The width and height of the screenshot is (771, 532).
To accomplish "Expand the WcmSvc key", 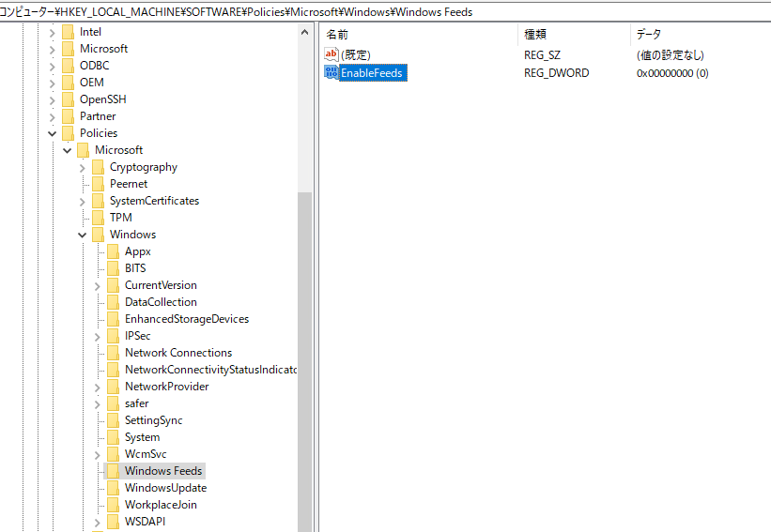I will 98,455.
